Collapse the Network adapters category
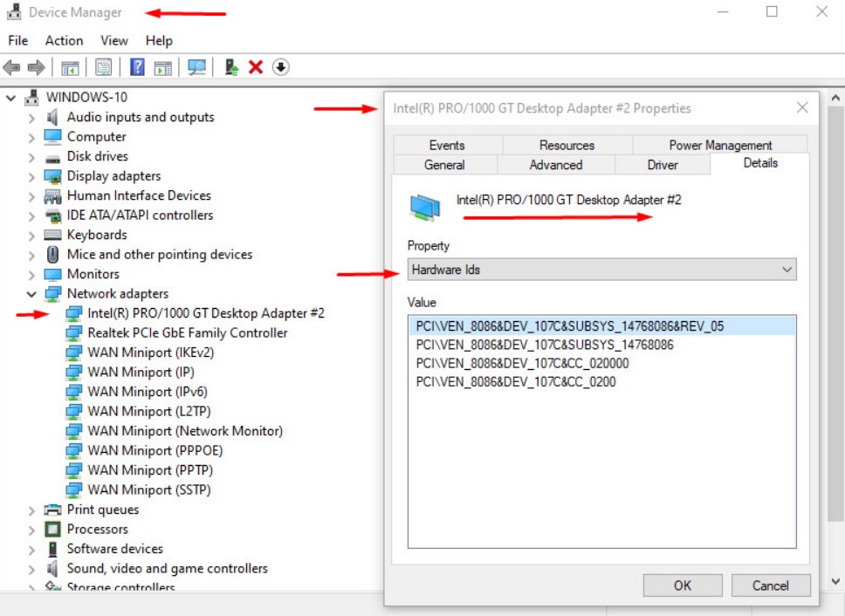 pos(31,294)
